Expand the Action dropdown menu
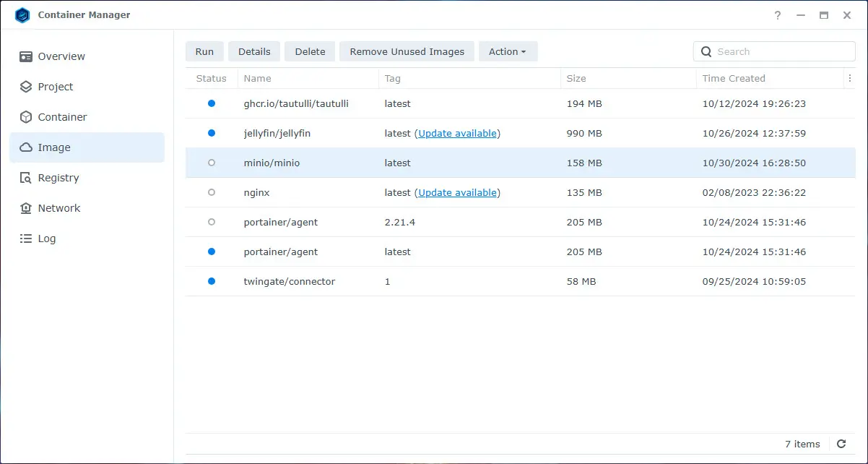This screenshot has width=868, height=464. coord(508,51)
